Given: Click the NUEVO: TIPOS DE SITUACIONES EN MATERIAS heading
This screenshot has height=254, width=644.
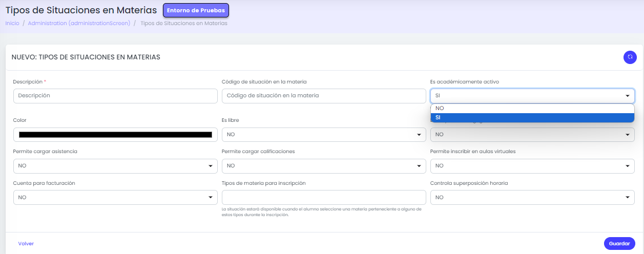Looking at the screenshot, I should [86, 57].
